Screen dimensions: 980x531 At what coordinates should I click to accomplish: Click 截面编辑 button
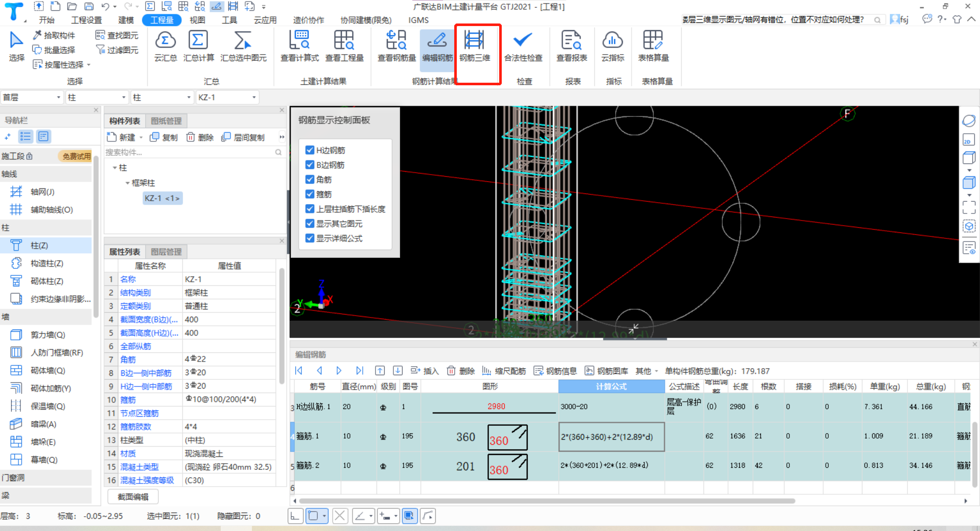(x=133, y=497)
